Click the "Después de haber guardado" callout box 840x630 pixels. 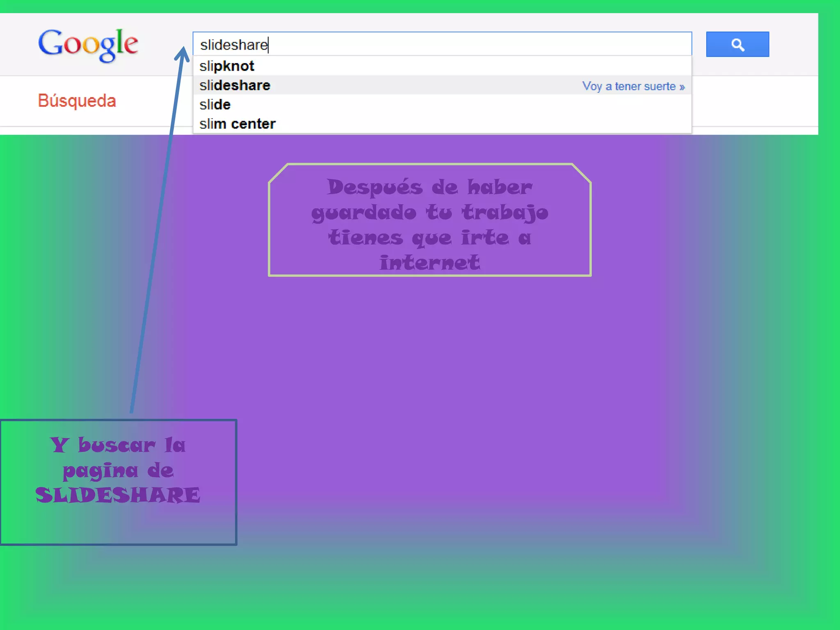coord(429,220)
